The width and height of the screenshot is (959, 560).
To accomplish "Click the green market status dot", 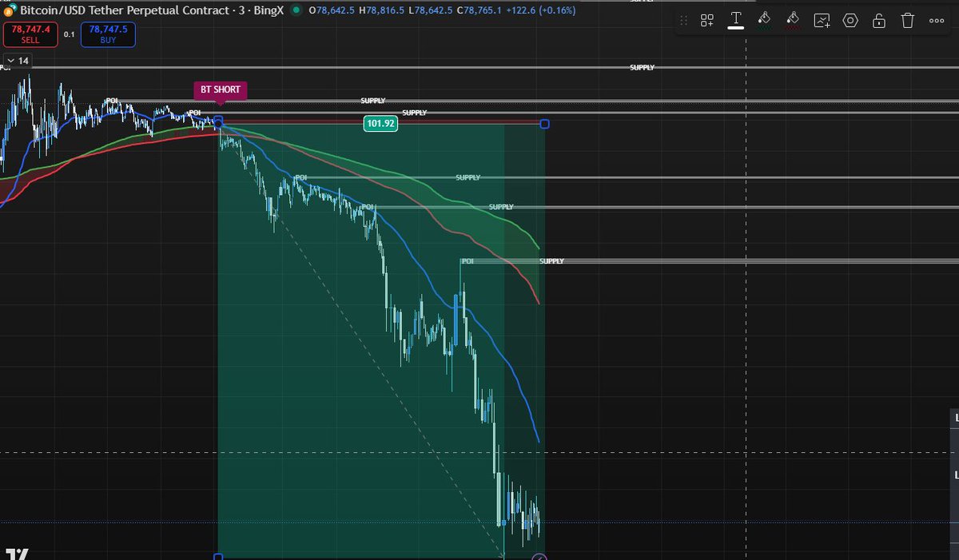I will 296,10.
